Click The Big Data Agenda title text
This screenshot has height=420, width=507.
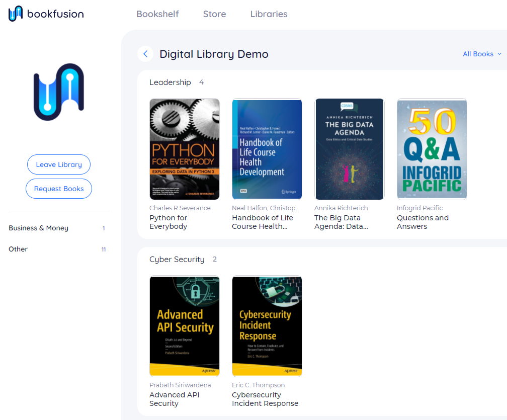pyautogui.click(x=341, y=222)
